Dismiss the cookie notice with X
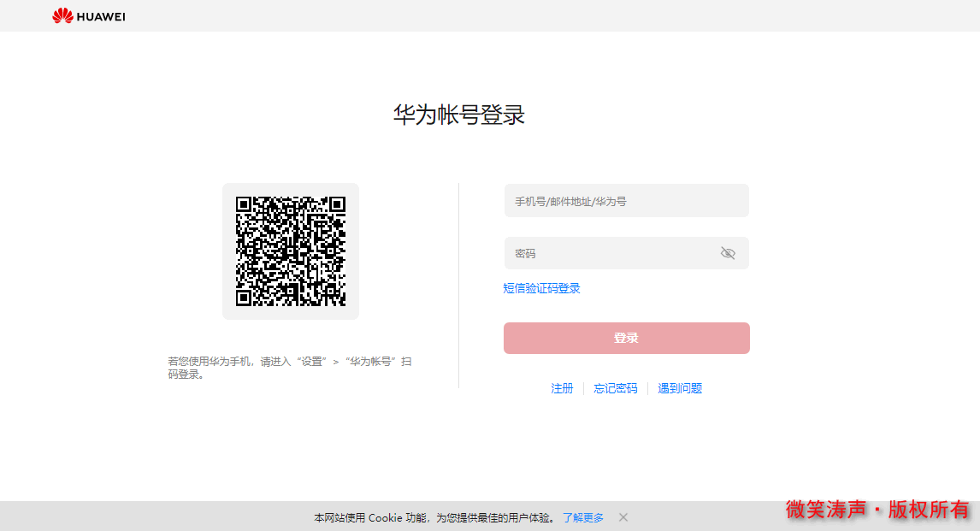 tap(623, 517)
